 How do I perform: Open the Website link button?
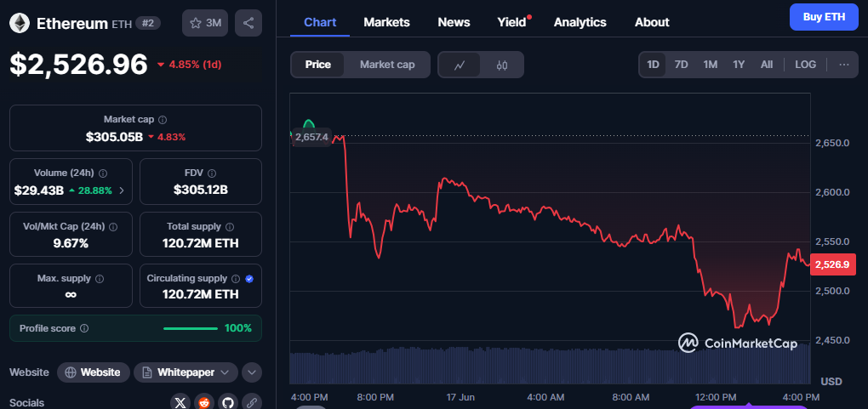94,372
